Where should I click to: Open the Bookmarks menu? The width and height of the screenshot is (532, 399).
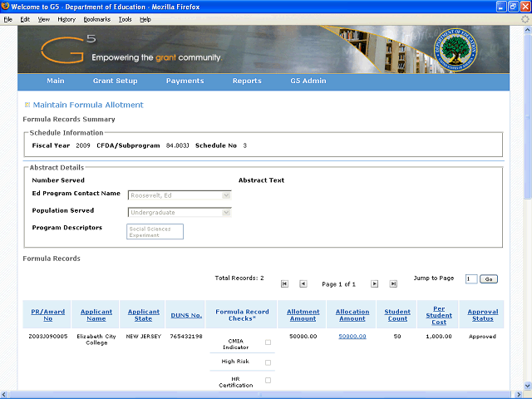96,18
